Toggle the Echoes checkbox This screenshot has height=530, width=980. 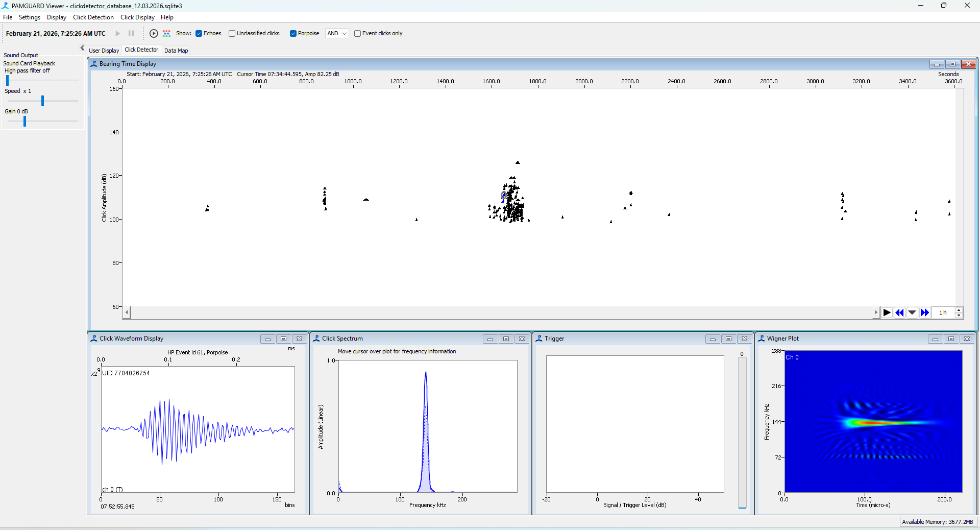199,33
